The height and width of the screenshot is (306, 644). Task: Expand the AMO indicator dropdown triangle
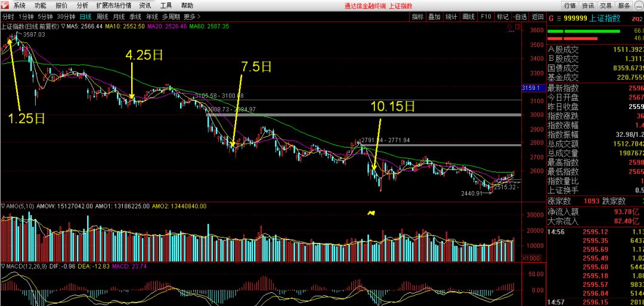tap(2, 206)
